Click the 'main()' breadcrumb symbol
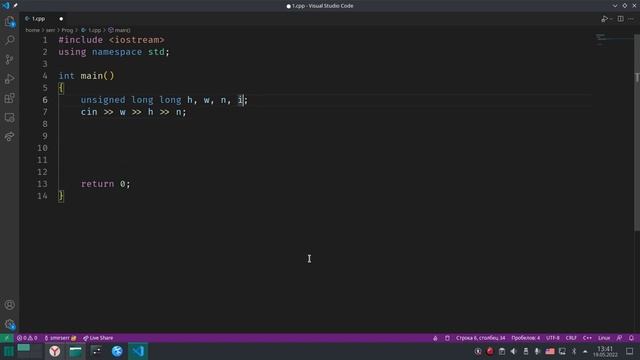 [x=119, y=30]
